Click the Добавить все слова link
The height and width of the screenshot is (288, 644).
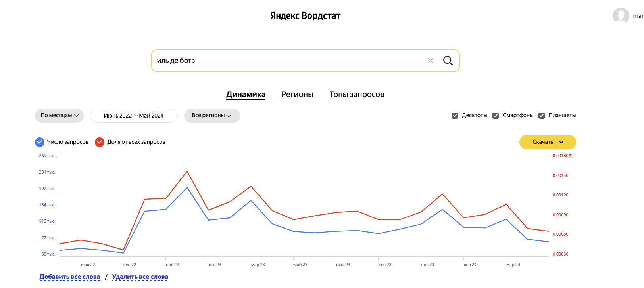70,277
